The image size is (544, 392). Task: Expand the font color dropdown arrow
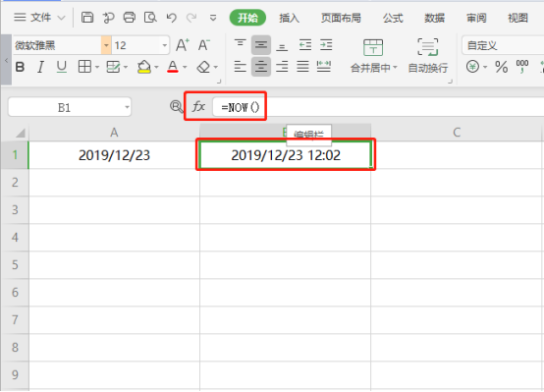[x=185, y=67]
